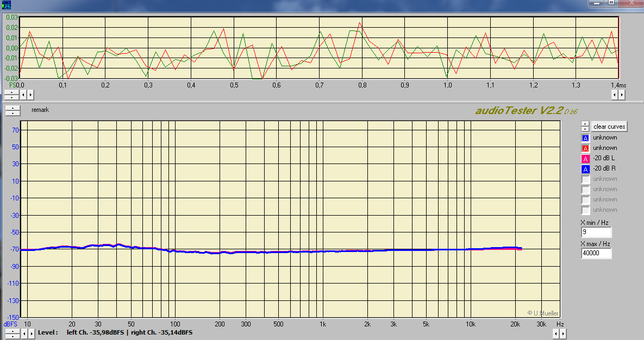The width and height of the screenshot is (644, 340).
Task: Click left arrow under the waveform time axis
Action: click(24, 95)
